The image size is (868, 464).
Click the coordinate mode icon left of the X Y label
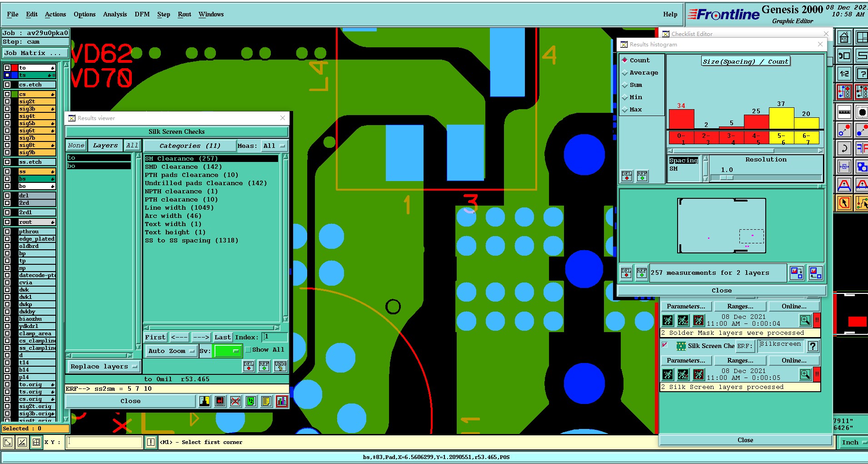36,442
